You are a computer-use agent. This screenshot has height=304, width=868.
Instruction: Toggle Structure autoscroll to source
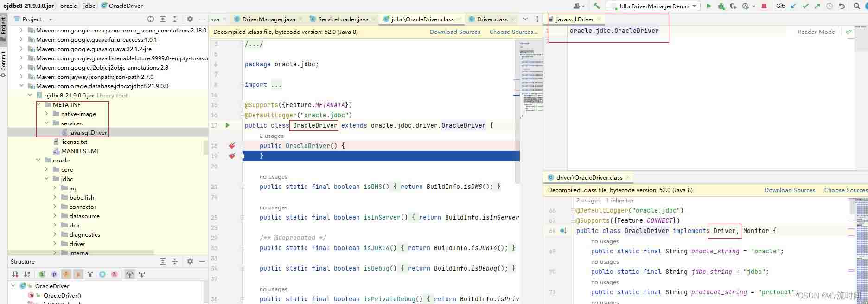coord(130,274)
